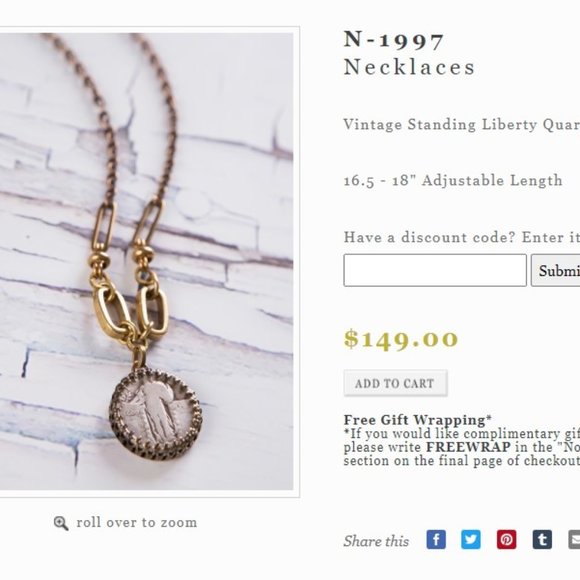Click the 'Share this' label

pos(376,541)
